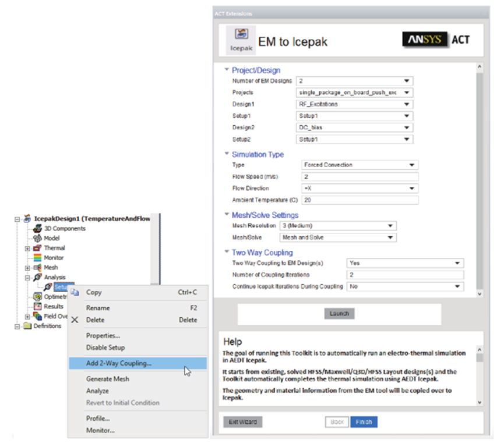The image size is (504, 447).
Task: Click the Finish button
Action: coord(364,422)
